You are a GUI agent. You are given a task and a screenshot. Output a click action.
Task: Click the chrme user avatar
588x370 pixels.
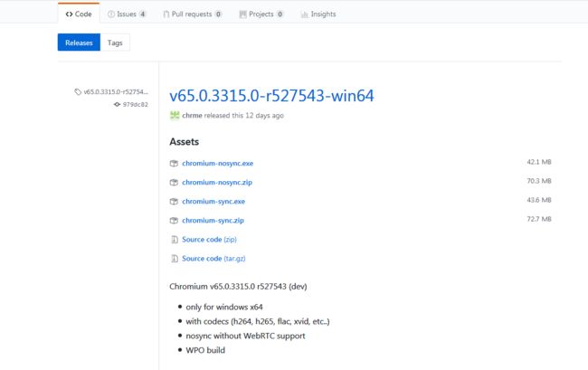coord(175,115)
